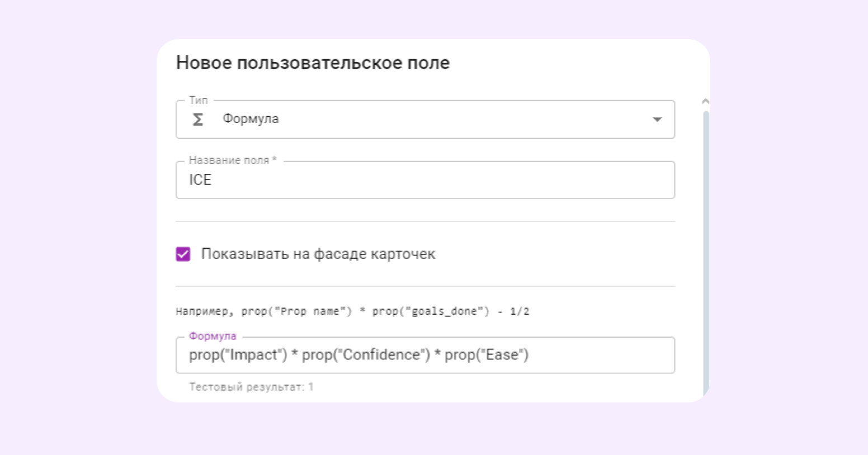
Task: Click the dialog vertical scrollbar thumb
Action: 706,254
